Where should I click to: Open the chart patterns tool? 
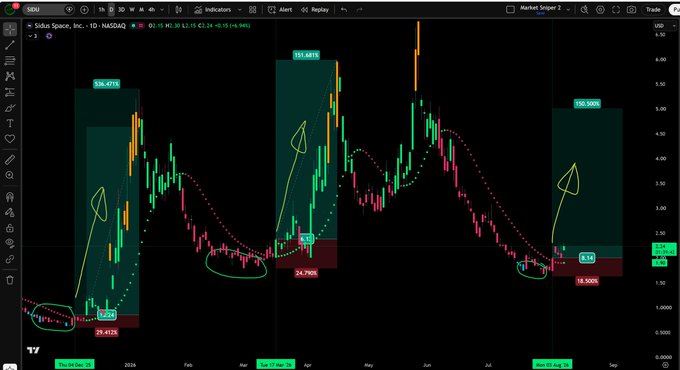point(10,76)
